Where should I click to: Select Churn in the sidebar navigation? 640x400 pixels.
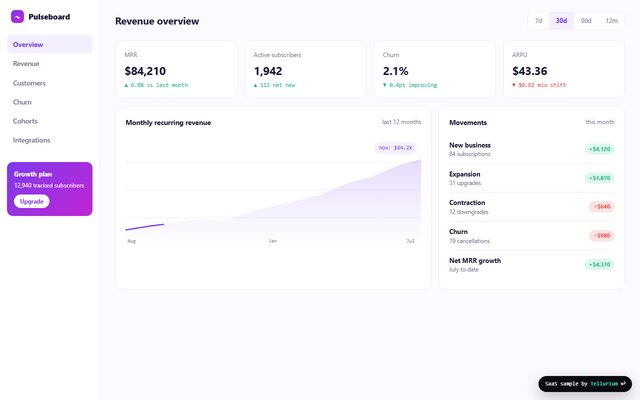click(x=50, y=102)
